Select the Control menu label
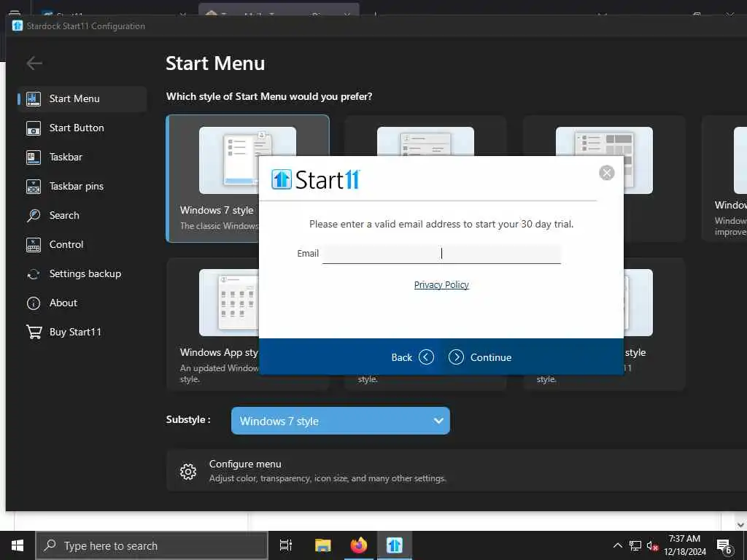The width and height of the screenshot is (747, 560). [66, 244]
